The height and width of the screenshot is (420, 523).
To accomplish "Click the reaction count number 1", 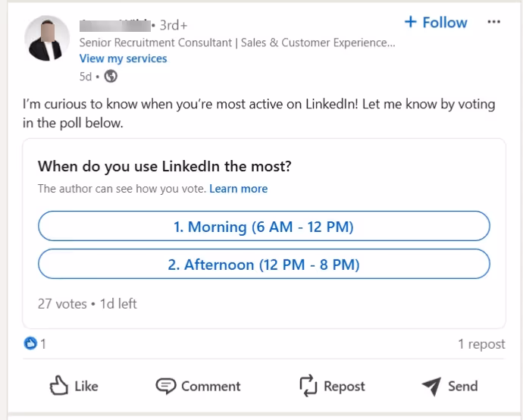I will (x=43, y=344).
